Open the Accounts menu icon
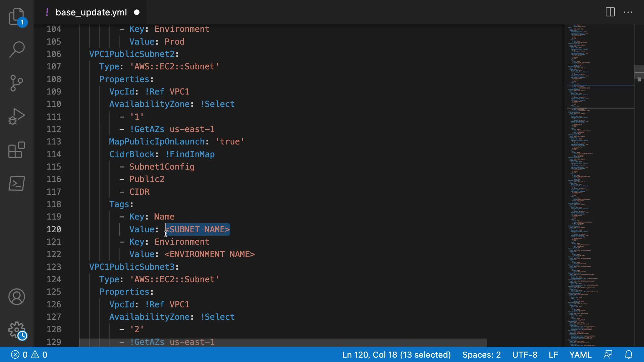This screenshot has height=362, width=644. tap(16, 297)
